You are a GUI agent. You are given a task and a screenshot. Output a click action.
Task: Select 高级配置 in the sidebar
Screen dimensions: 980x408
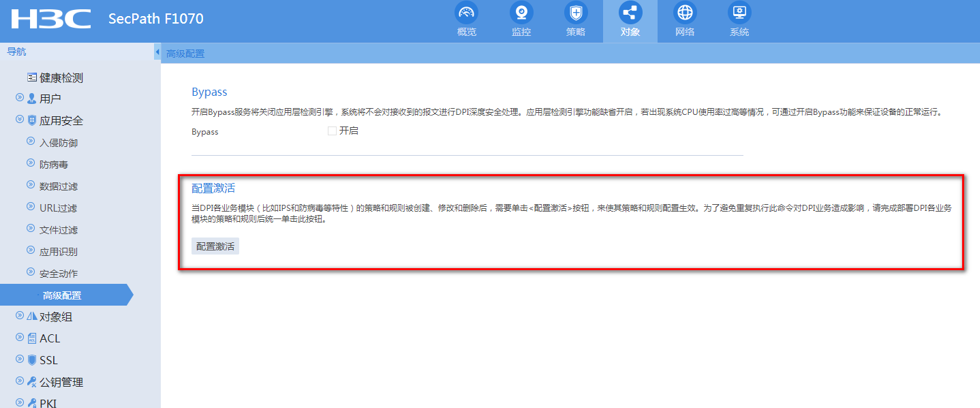(x=62, y=295)
